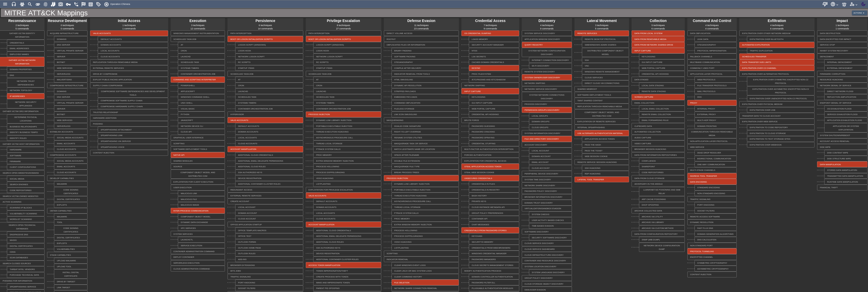Screen dimensions: 868x292
Task: Open the ACTIONS dropdown button
Action: pyautogui.click(x=859, y=13)
